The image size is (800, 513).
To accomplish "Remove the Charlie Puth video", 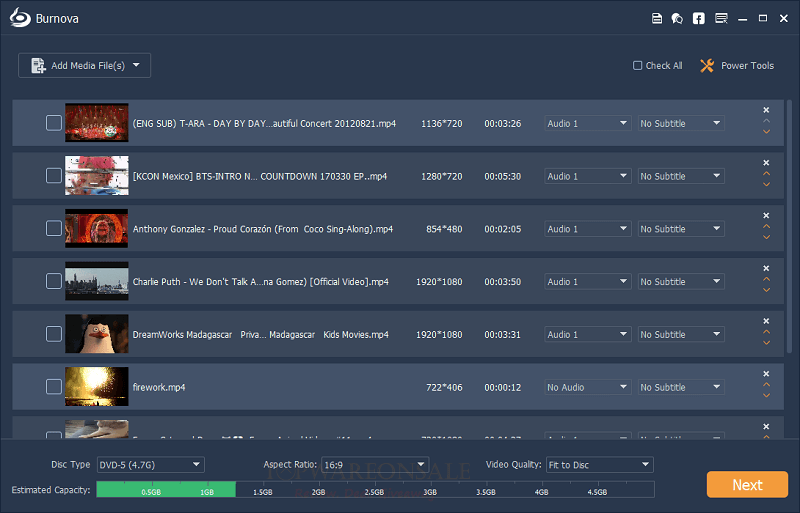I will click(766, 268).
